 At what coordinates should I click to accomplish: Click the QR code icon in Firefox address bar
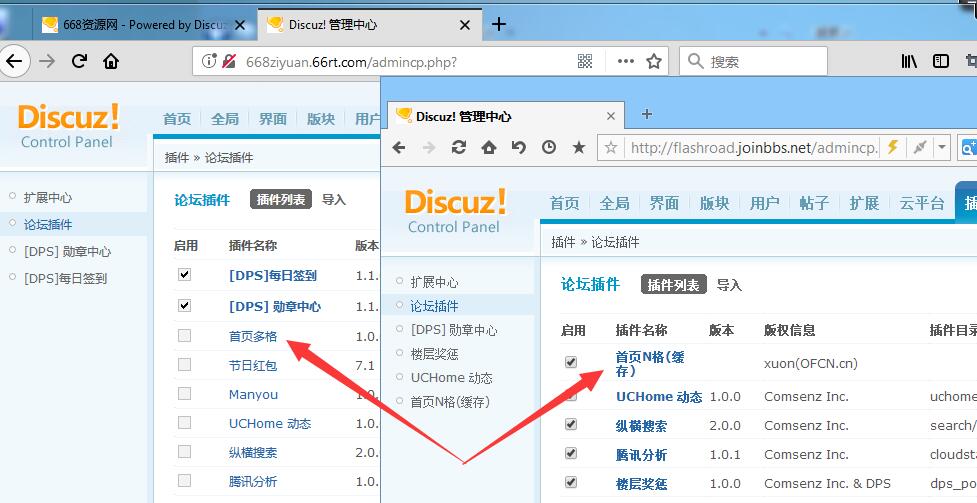click(x=584, y=61)
